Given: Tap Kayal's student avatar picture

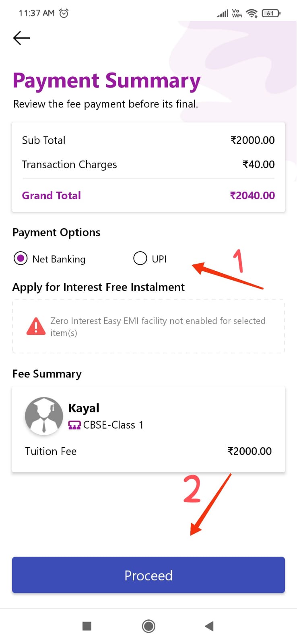Looking at the screenshot, I should pyautogui.click(x=44, y=416).
